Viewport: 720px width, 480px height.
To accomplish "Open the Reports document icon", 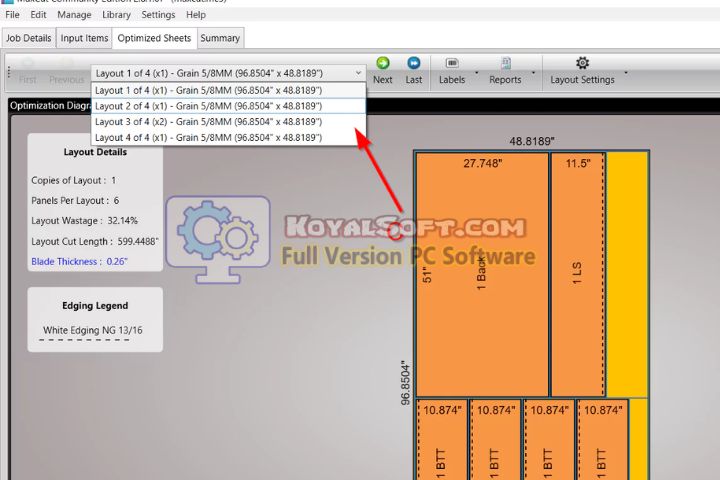I will click(505, 64).
